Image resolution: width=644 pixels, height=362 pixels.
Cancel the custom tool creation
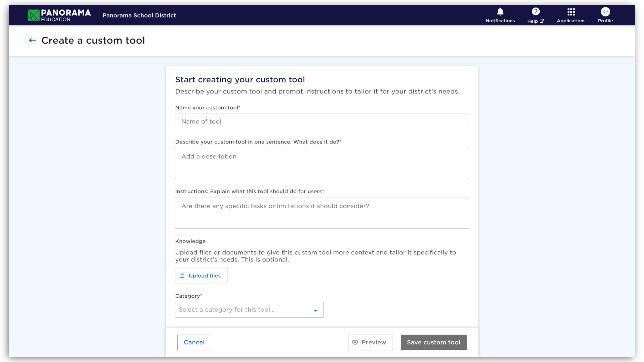point(194,342)
